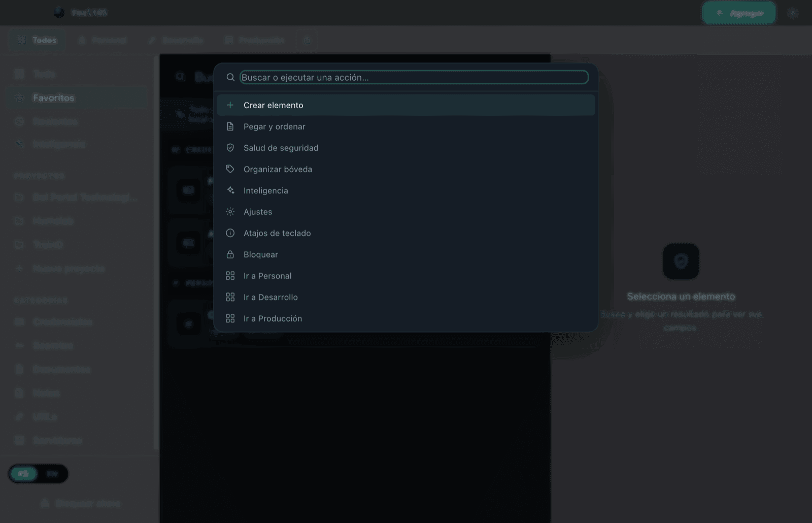812x523 pixels.
Task: Focus the Buscar o ejecutar una acción field
Action: coord(414,77)
